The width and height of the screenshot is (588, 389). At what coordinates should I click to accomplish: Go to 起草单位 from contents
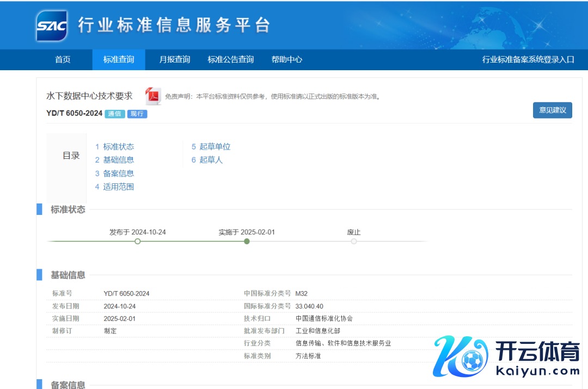[x=215, y=147]
